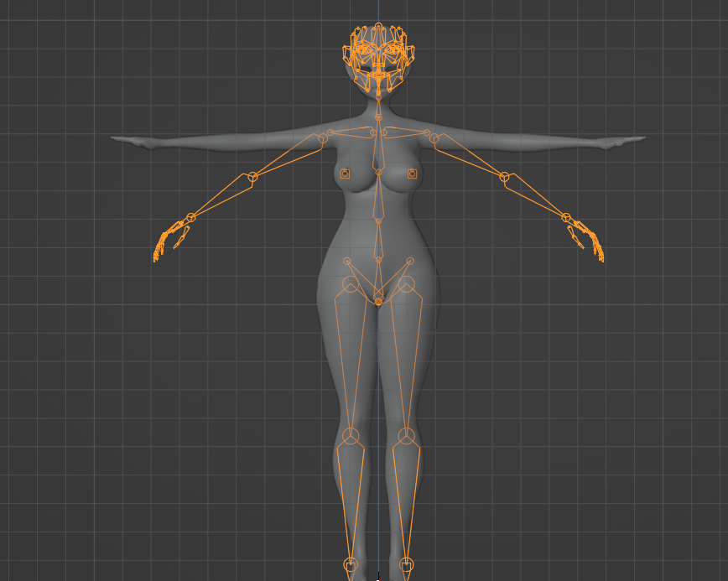Screen dimensions: 728x581
Task: Click the neck bone below the head
Action: [378, 107]
